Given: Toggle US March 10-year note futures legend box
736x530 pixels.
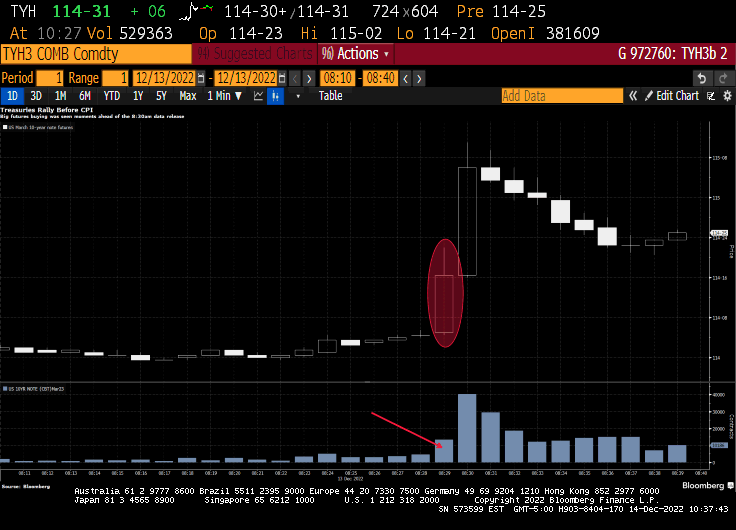Looking at the screenshot, I should pyautogui.click(x=5, y=127).
